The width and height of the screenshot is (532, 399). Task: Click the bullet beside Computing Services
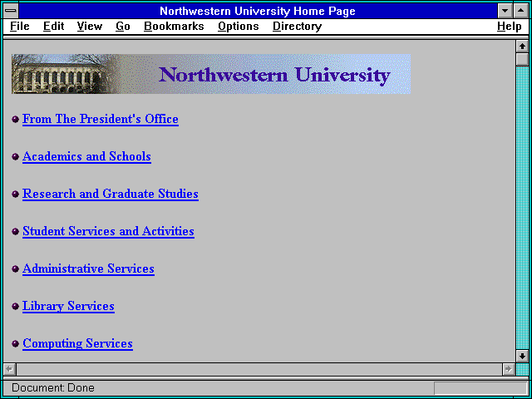click(15, 343)
